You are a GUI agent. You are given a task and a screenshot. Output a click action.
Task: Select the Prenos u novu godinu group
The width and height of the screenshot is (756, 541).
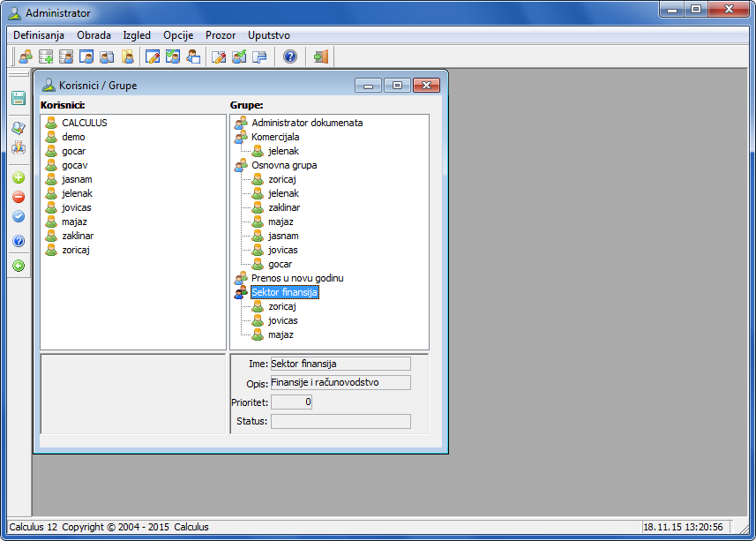[297, 278]
